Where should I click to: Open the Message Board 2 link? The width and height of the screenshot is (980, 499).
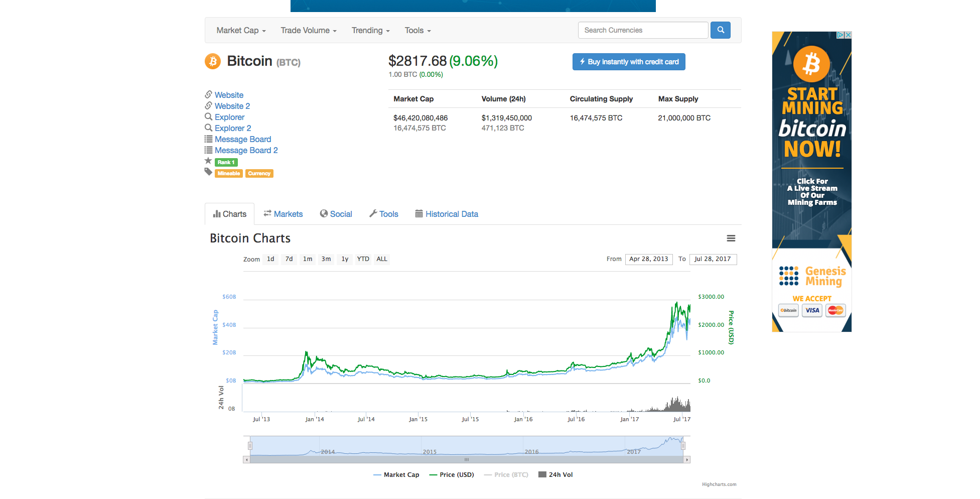(x=246, y=150)
